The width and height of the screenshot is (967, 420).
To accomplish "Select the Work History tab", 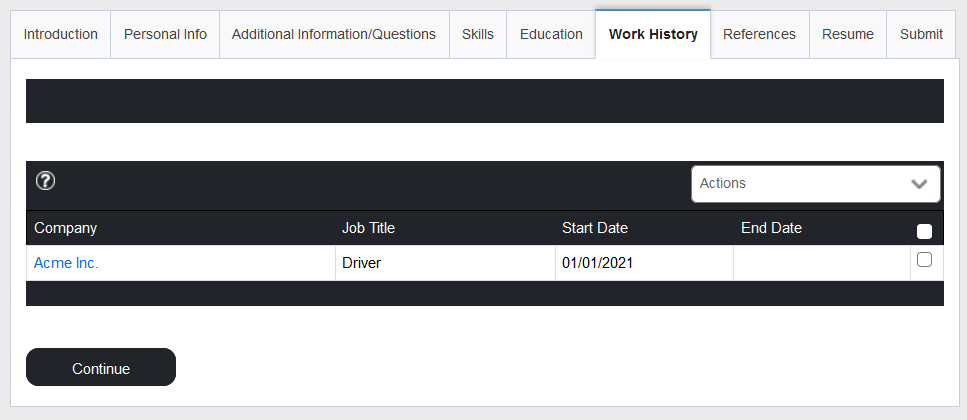I will tap(653, 35).
